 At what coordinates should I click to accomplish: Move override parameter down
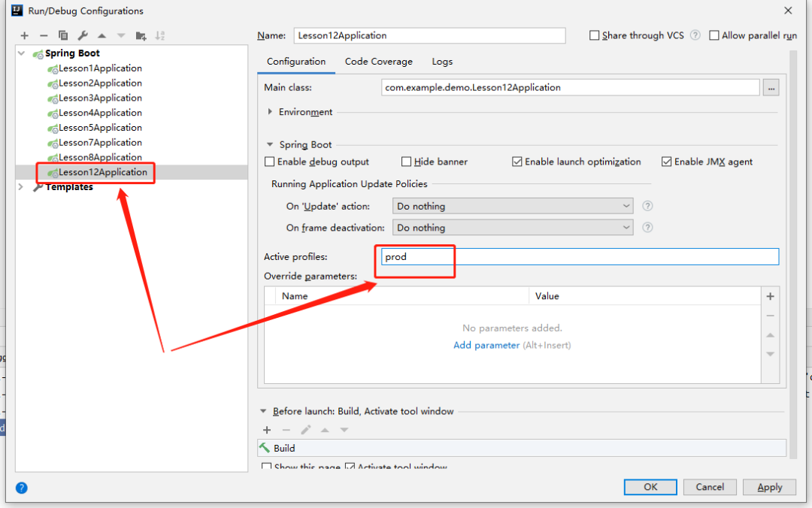coord(771,354)
